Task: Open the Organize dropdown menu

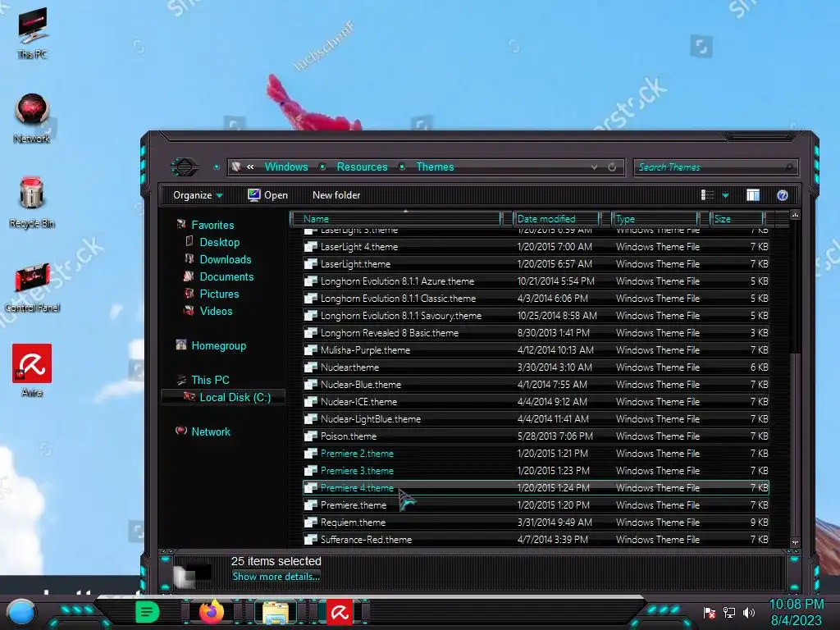Action: coord(198,195)
